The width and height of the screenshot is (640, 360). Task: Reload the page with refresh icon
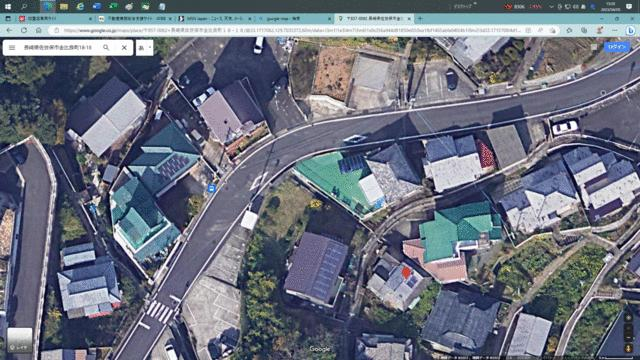(x=24, y=30)
